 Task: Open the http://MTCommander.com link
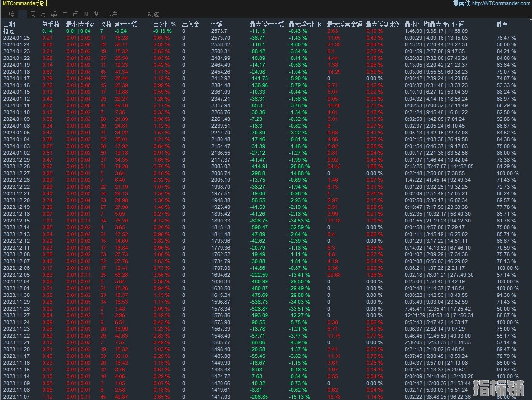pos(501,3)
